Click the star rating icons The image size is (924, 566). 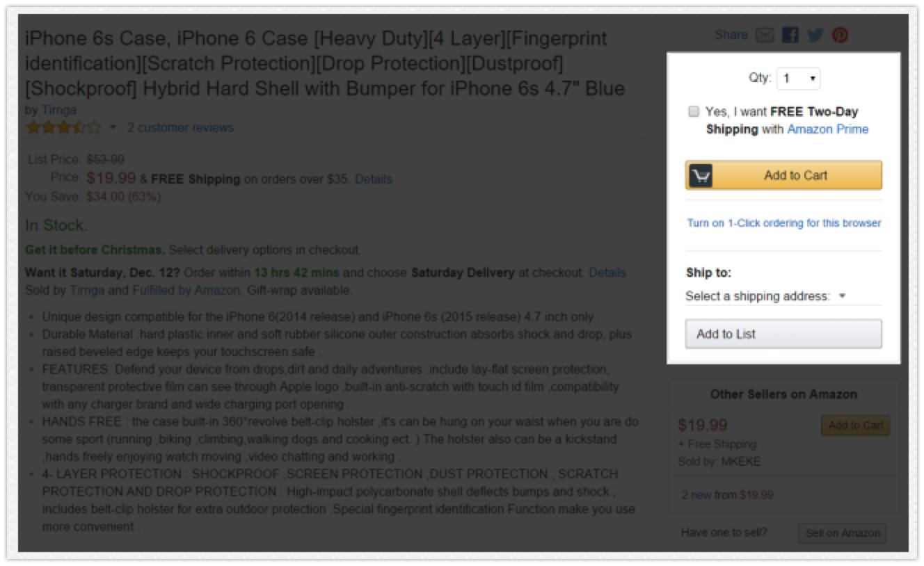click(x=63, y=128)
